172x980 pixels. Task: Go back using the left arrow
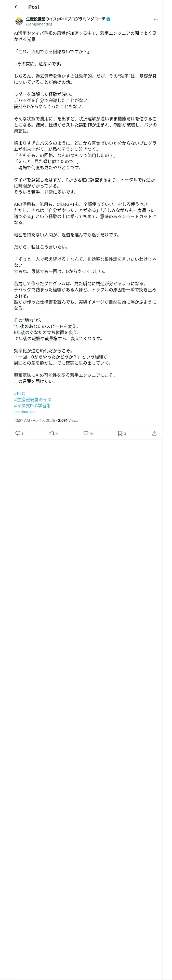16,7
